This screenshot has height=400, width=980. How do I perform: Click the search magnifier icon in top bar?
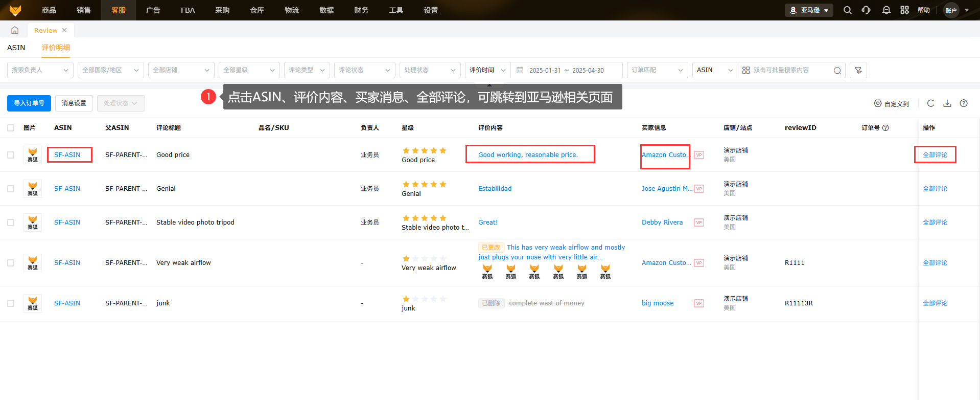(847, 10)
